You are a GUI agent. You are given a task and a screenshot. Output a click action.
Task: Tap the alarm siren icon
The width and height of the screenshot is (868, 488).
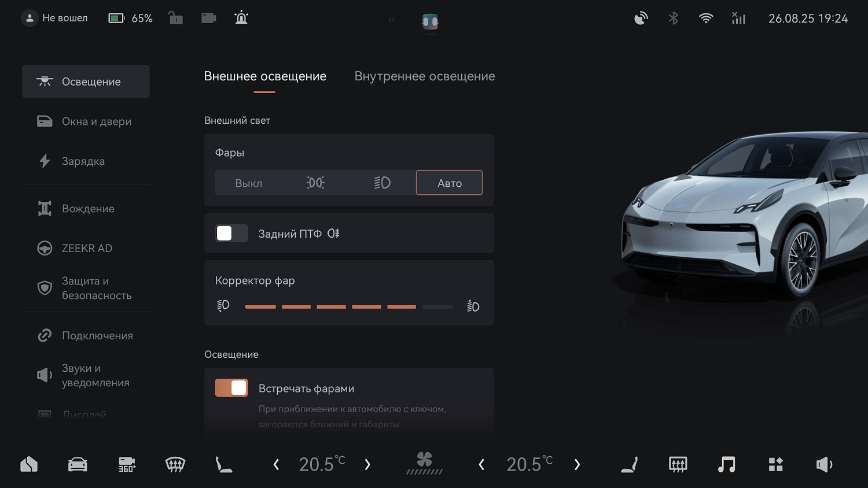pos(241,18)
